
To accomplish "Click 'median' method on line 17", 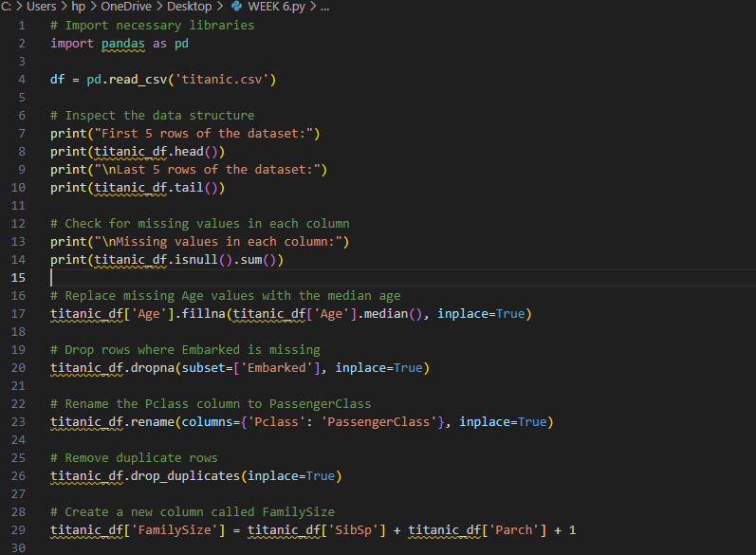I will (x=386, y=314).
